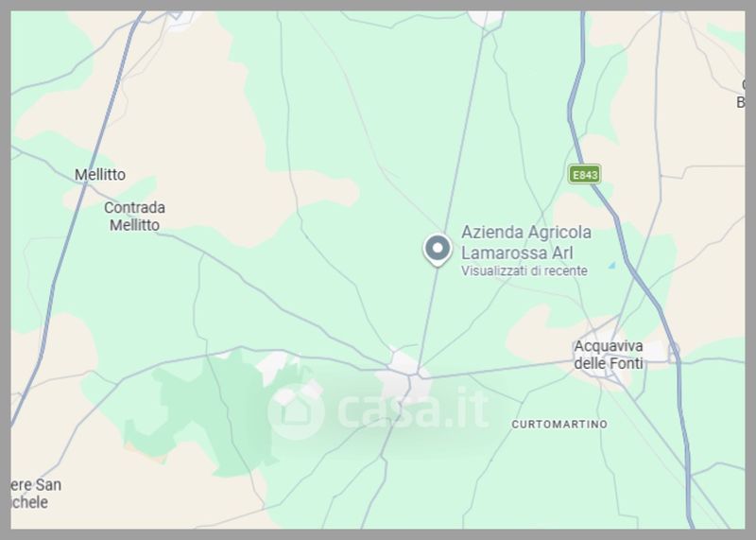The height and width of the screenshot is (540, 756).
Task: Open the Azienda Agricola Lamarossa Arl label
Action: [x=526, y=242]
